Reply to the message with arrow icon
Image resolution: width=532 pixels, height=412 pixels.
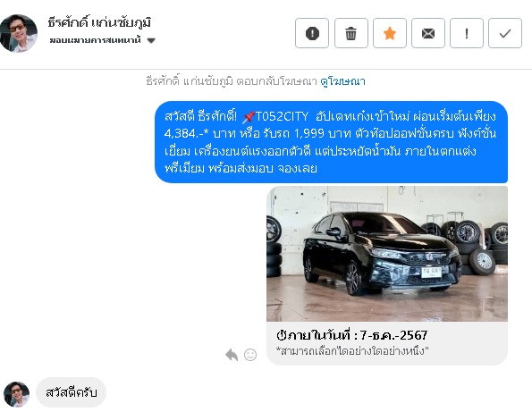tap(232, 355)
